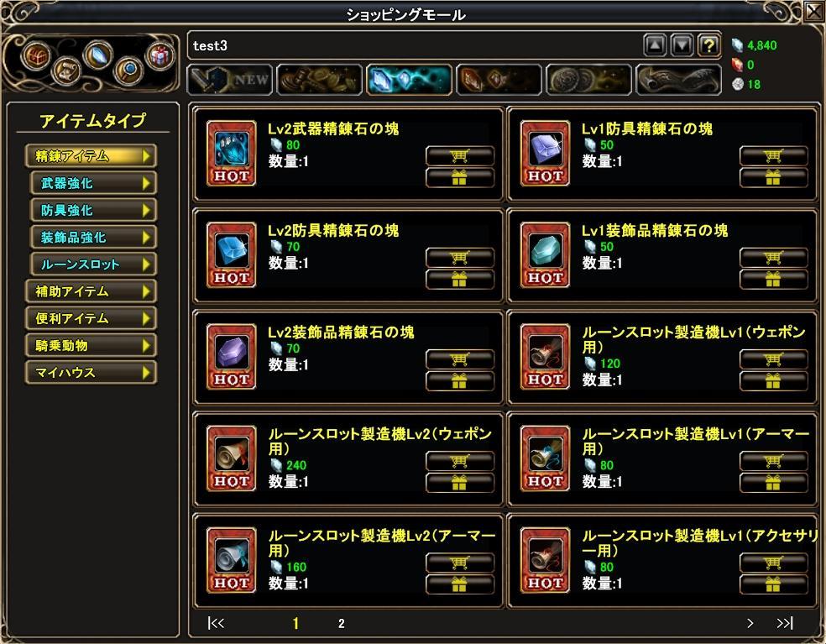Click the blue crystal round icon

[98, 55]
